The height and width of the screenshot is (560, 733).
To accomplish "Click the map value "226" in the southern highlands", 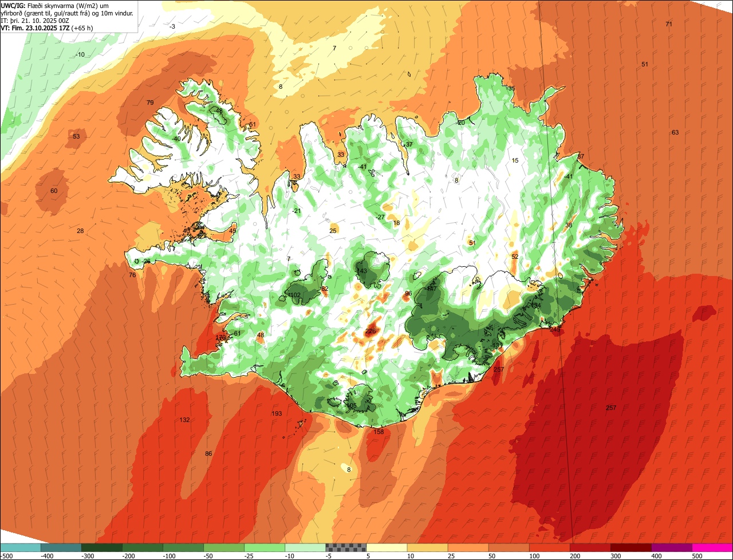I will coord(371,332).
